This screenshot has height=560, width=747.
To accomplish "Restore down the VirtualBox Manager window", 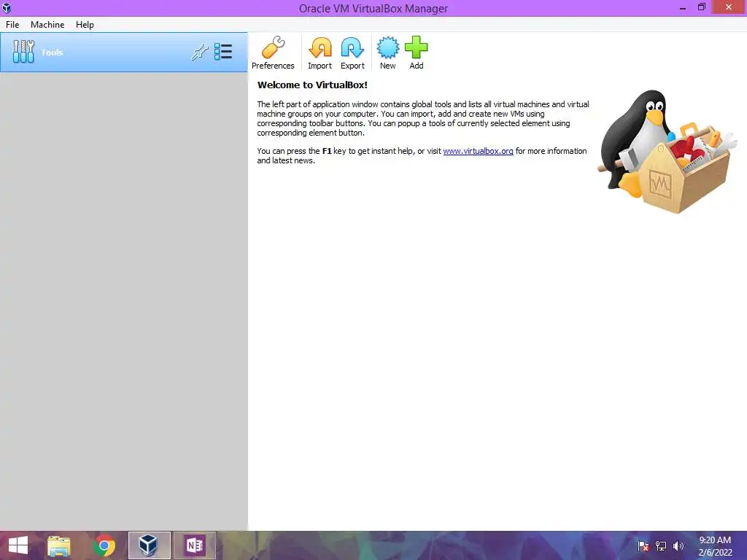I will [x=702, y=7].
